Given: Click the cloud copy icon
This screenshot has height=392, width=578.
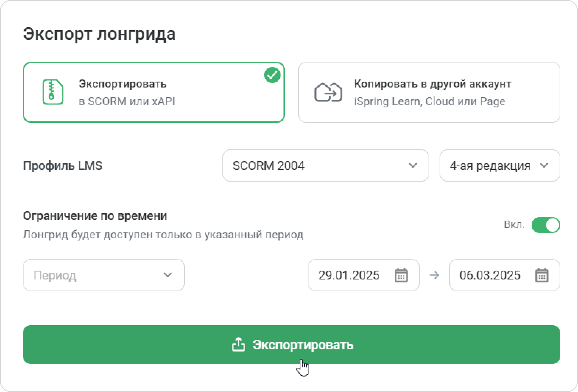Looking at the screenshot, I should tap(328, 92).
